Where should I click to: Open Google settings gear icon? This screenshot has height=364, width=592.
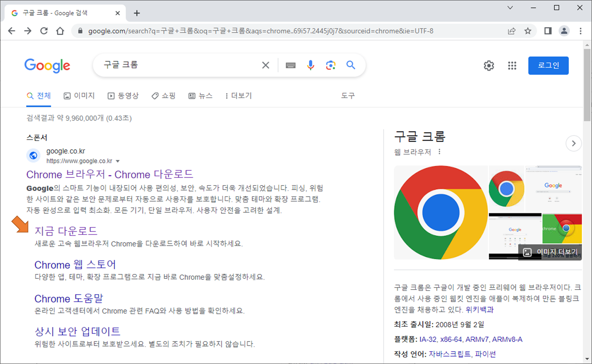[x=489, y=66]
